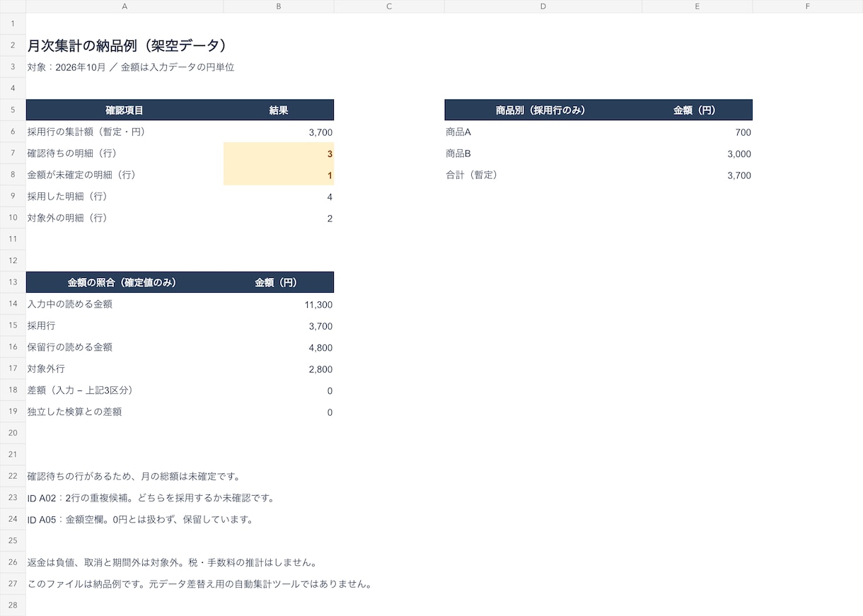
Task: Select column B header
Action: pyautogui.click(x=279, y=6)
